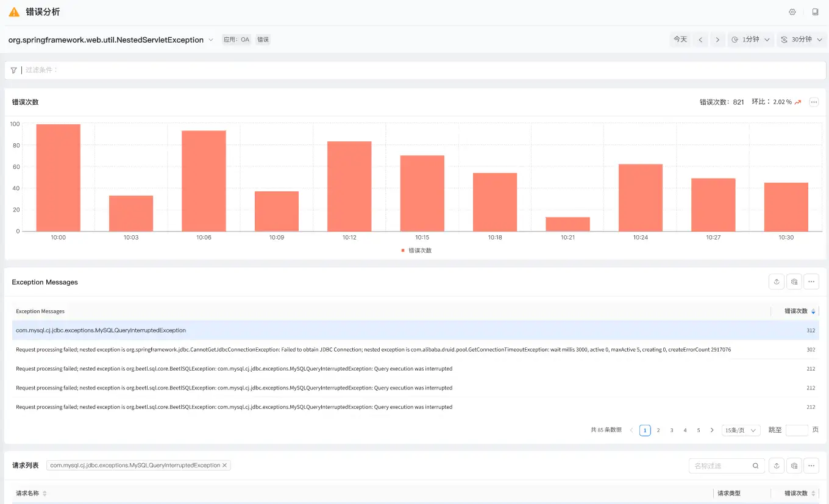This screenshot has width=829, height=504.
Task: Open the 1分钟 granularity dropdown
Action: (x=751, y=40)
